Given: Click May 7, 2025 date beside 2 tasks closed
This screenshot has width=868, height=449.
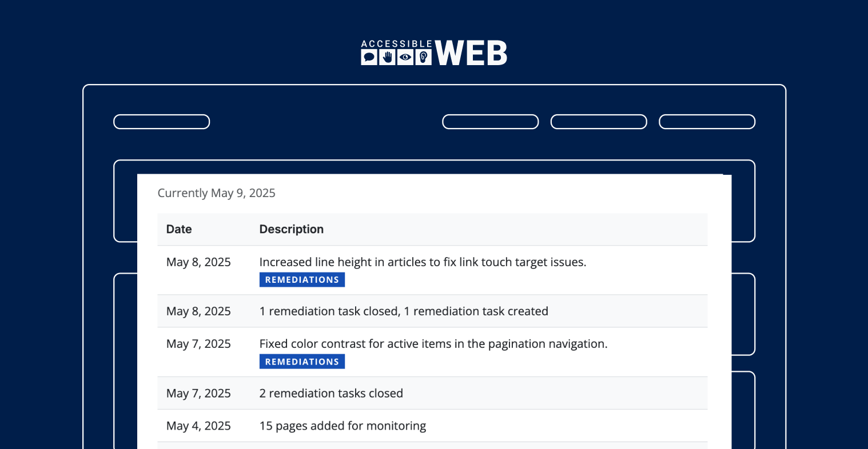Looking at the screenshot, I should click(x=198, y=393).
